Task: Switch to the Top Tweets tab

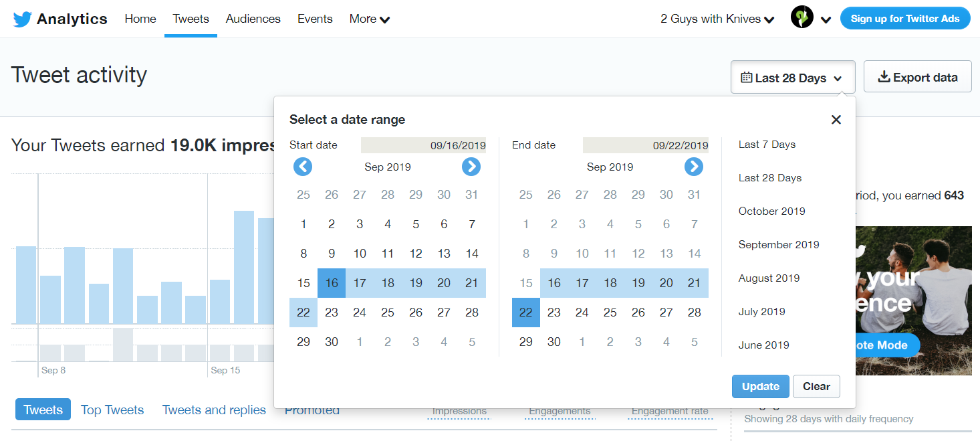Action: (112, 410)
